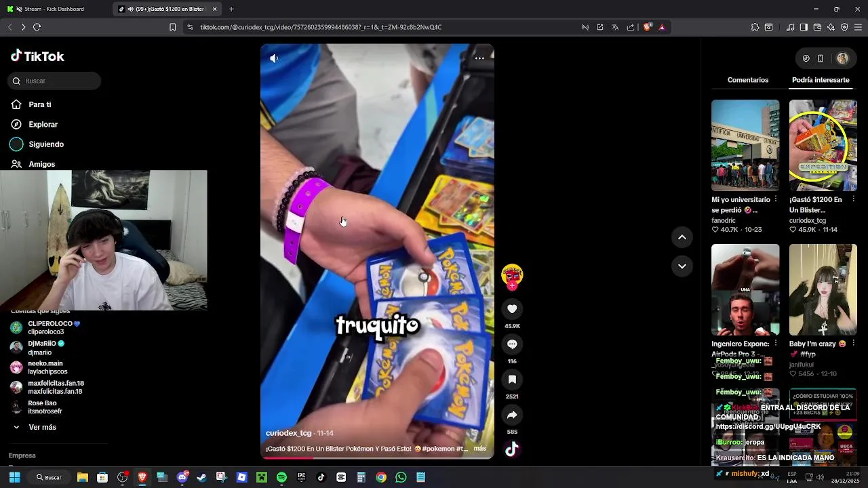Switch to the Podría interesarte tab
The height and width of the screenshot is (488, 868).
coord(821,80)
